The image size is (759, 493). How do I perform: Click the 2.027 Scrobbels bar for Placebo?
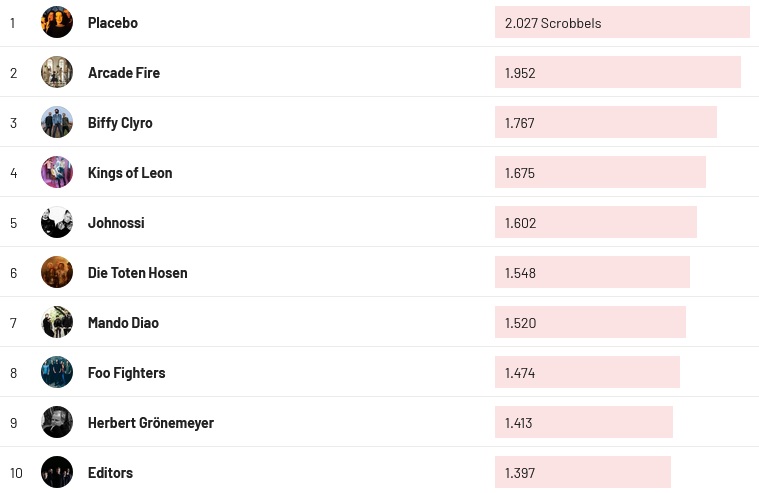[621, 22]
